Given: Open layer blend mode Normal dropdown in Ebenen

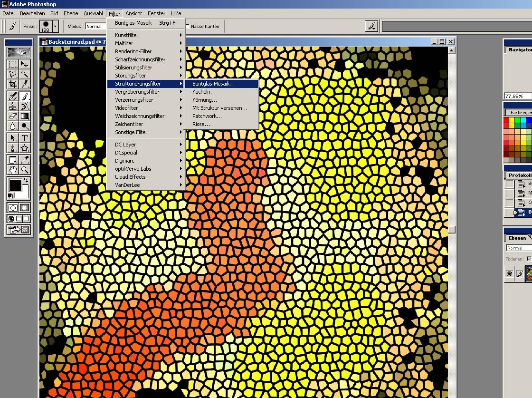Looking at the screenshot, I should (519, 248).
